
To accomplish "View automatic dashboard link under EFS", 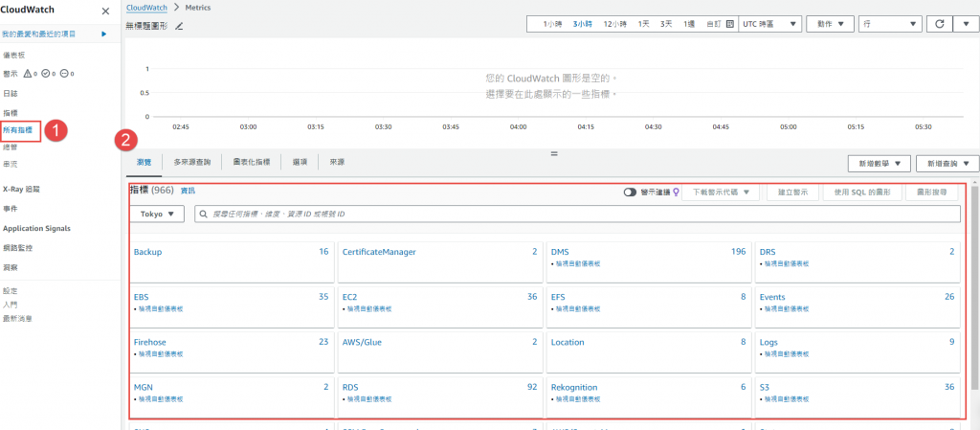I will pyautogui.click(x=578, y=308).
